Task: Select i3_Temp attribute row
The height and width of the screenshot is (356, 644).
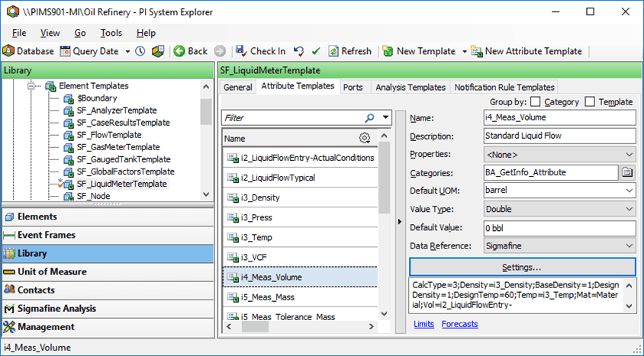Action: click(300, 238)
